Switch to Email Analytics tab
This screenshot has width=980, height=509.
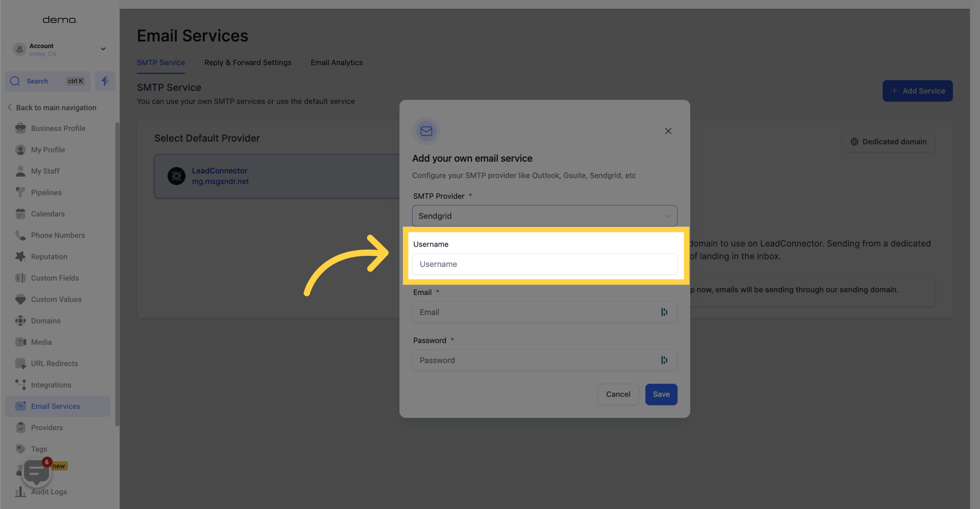pyautogui.click(x=336, y=62)
